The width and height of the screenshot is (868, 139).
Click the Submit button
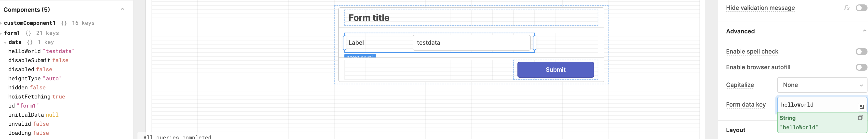tap(555, 70)
